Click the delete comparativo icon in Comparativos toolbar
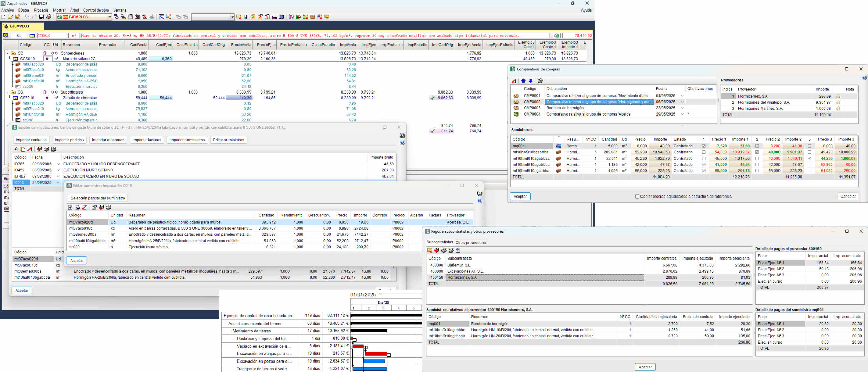 point(514,81)
